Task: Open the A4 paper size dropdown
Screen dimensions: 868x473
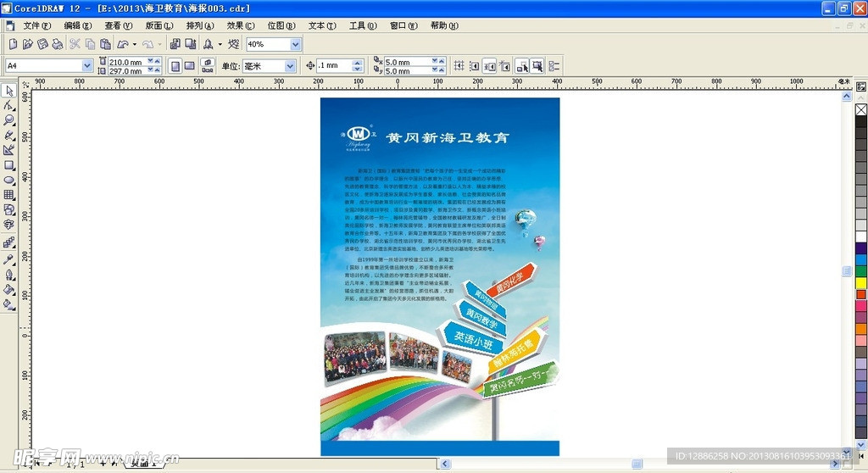Action: click(x=87, y=65)
